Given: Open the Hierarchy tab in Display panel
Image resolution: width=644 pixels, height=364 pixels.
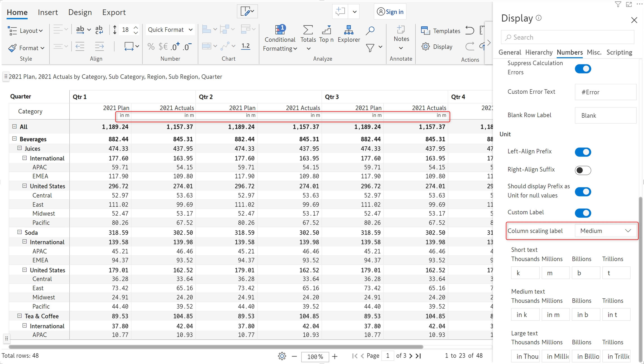Looking at the screenshot, I should click(539, 52).
